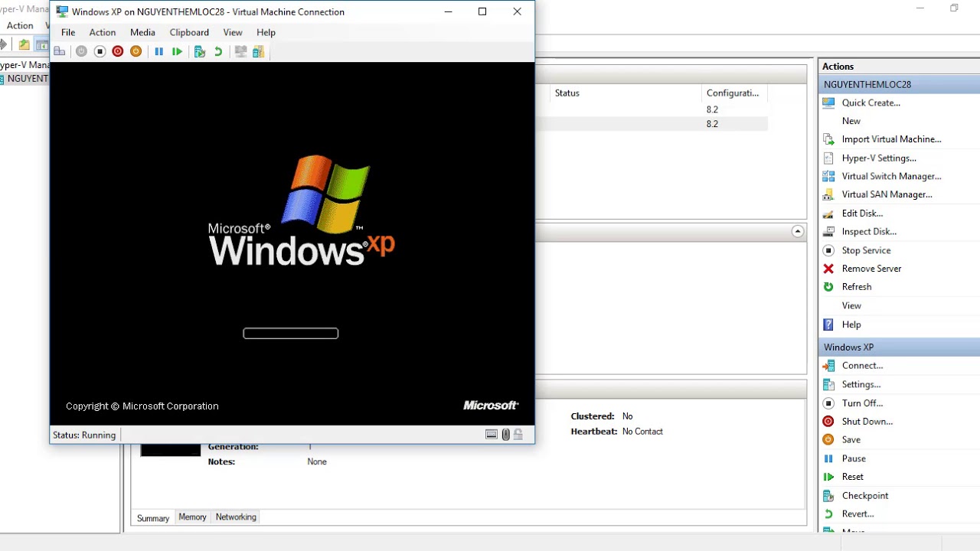
Task: Reset the VM using green toolbar icon
Action: 178,51
